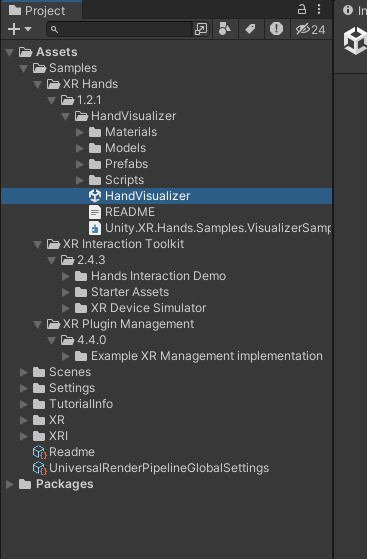This screenshot has height=559, width=367.
Task: Collapse the Samples folder
Action: click(24, 69)
